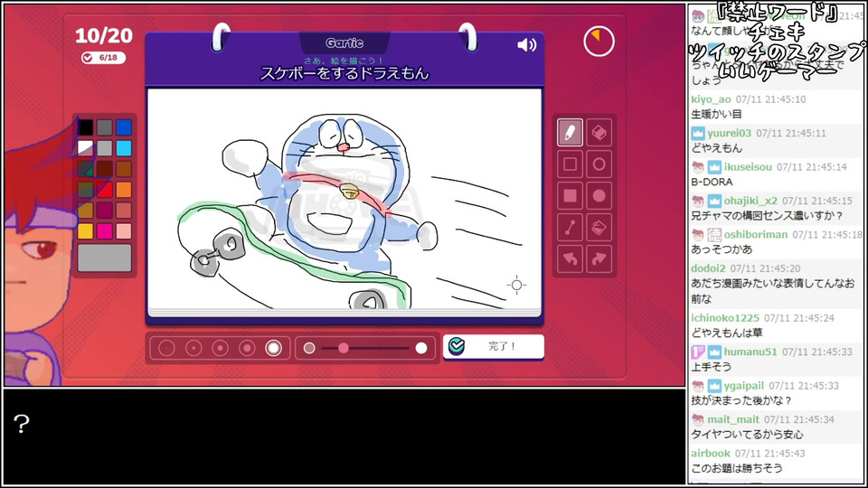Click the 10/20 round counter

(103, 35)
